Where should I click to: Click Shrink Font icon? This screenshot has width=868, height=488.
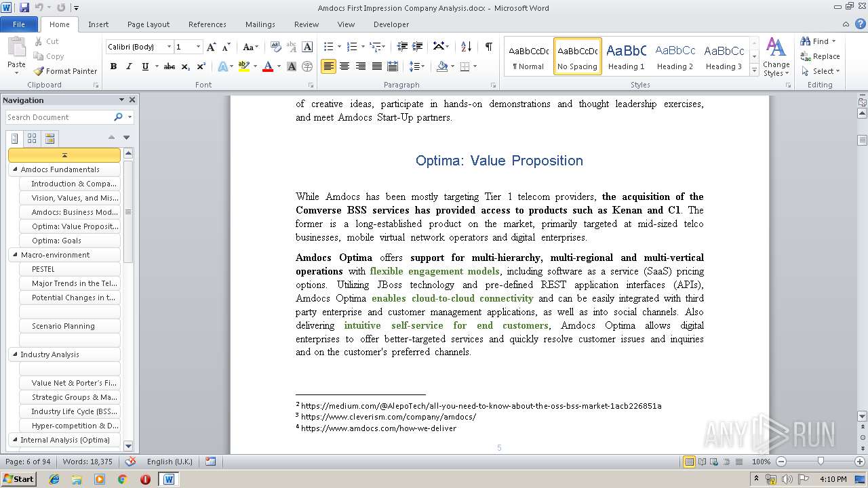point(226,47)
